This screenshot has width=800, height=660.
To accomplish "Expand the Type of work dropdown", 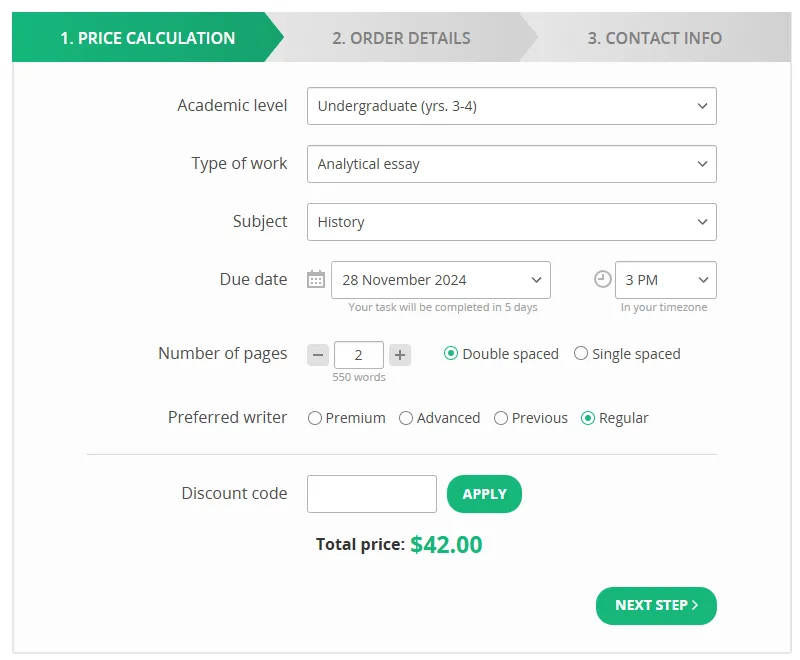I will 512,164.
